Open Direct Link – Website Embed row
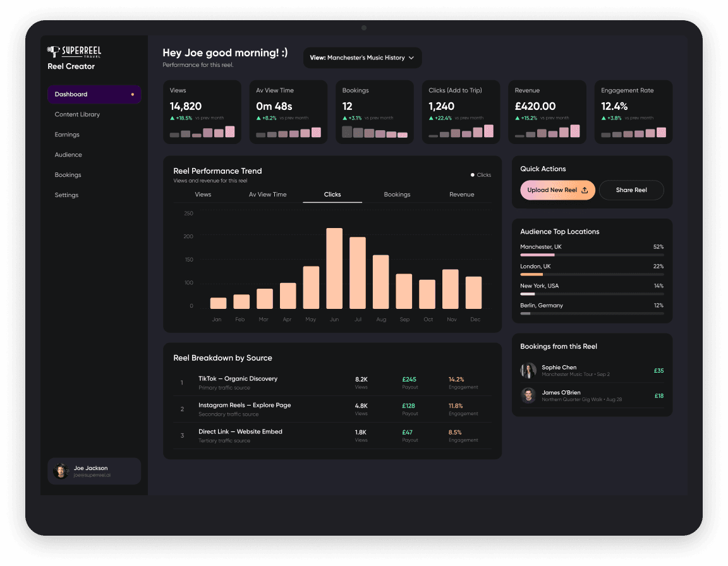Screen dimensions: 728x566 pyautogui.click(x=332, y=436)
